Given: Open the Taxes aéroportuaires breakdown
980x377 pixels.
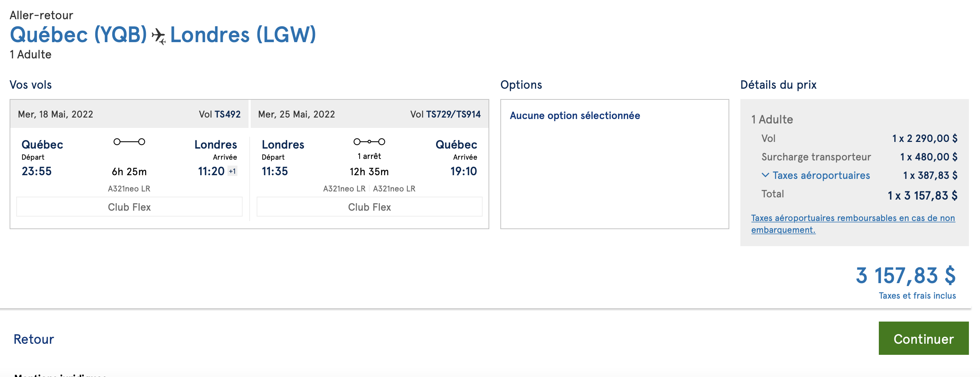Looking at the screenshot, I should click(821, 175).
